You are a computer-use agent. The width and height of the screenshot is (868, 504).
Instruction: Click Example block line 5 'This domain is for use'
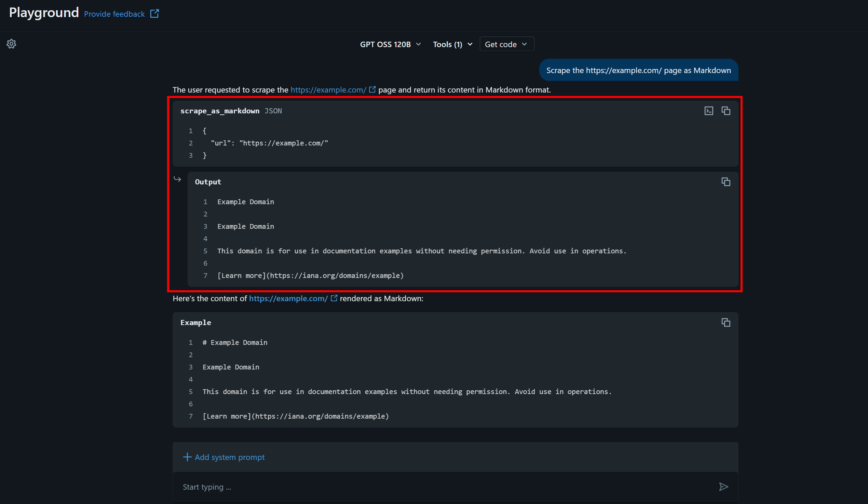(x=407, y=392)
